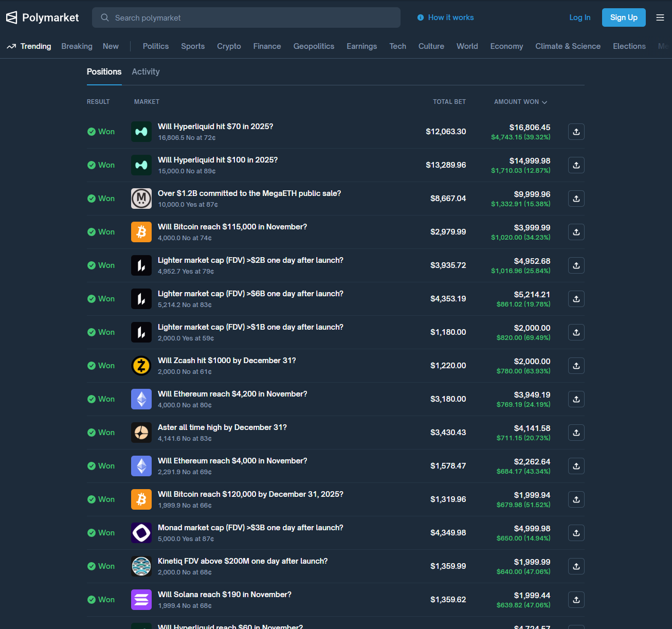Select the Positions tab
The width and height of the screenshot is (672, 629).
(x=104, y=72)
